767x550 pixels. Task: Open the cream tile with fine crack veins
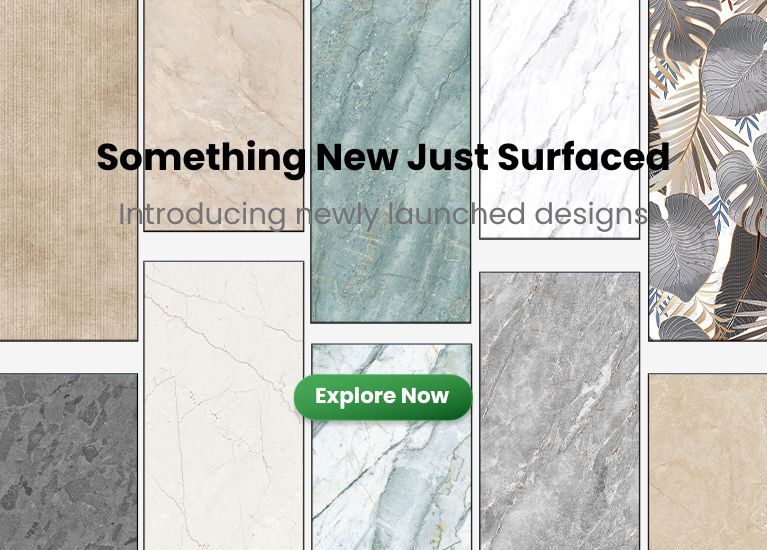tap(224, 406)
